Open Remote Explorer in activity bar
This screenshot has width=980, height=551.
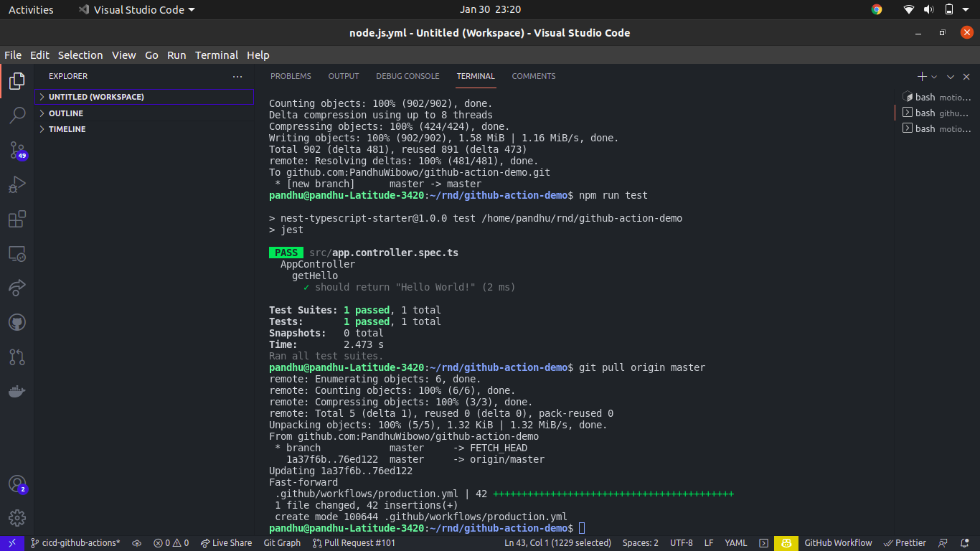pos(17,253)
